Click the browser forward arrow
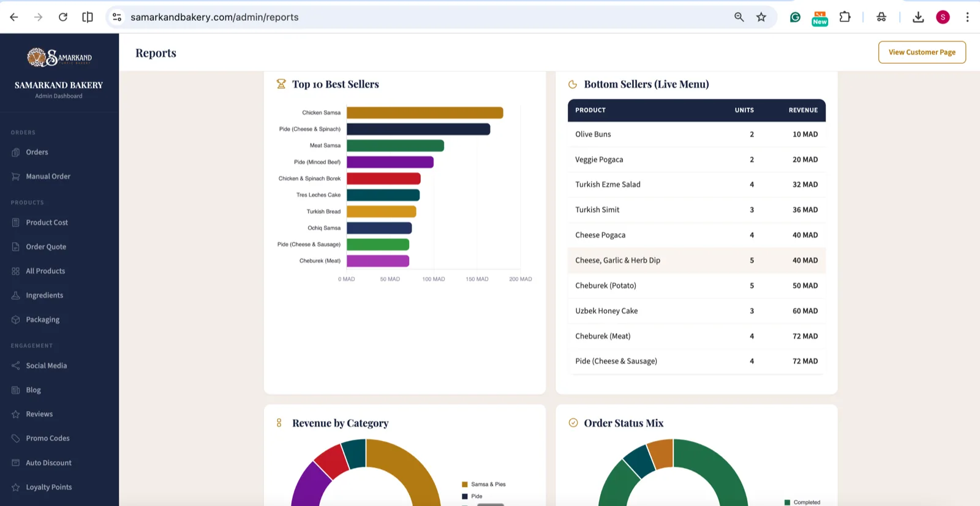This screenshot has height=506, width=980. click(x=38, y=17)
